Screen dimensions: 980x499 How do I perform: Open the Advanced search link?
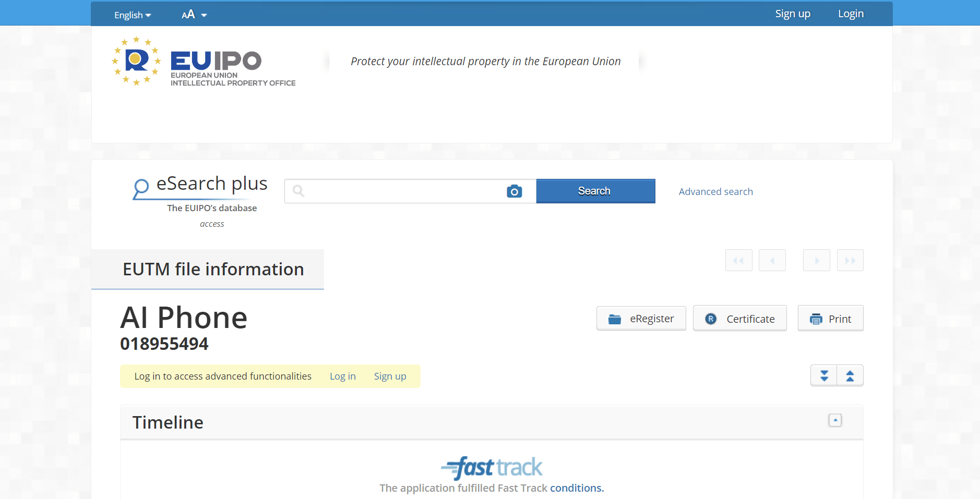715,191
